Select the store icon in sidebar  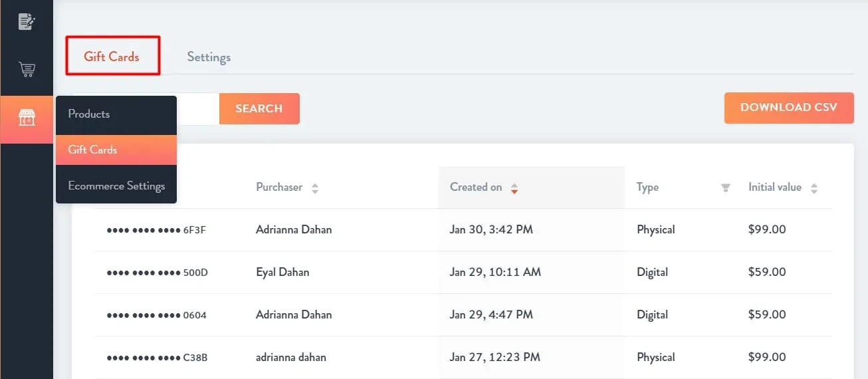27,119
